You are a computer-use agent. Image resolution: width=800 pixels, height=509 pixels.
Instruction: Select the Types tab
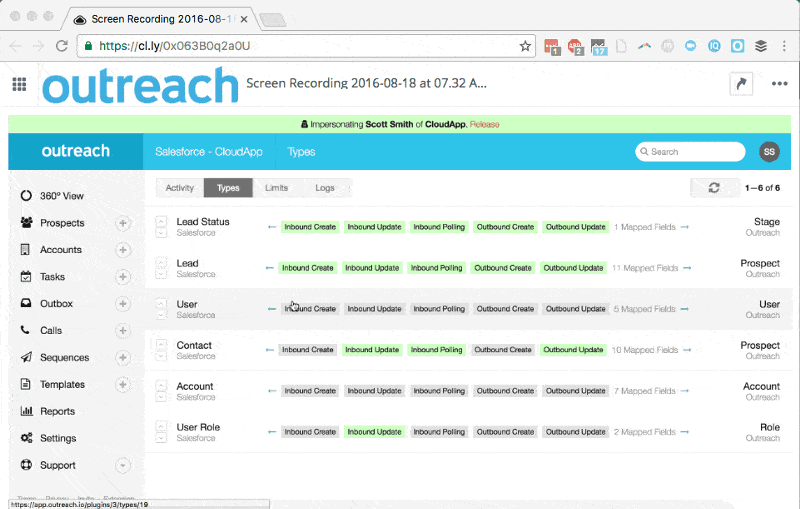click(228, 188)
